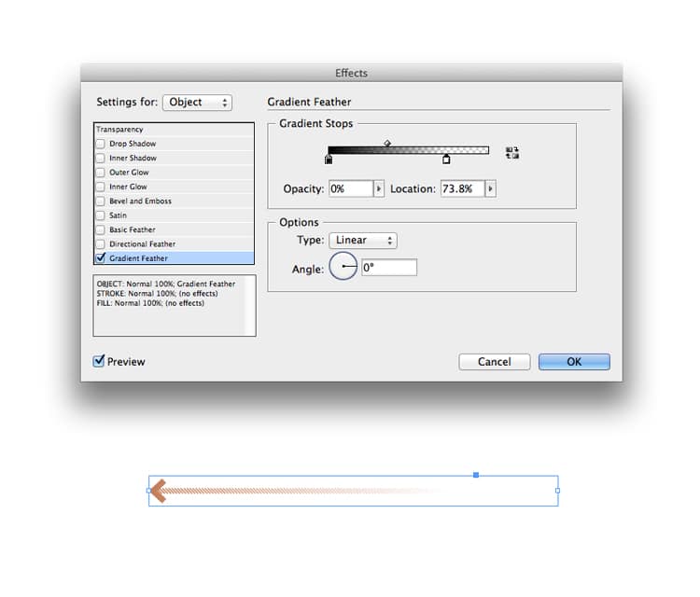Select Bevel and Emboss label in list
This screenshot has width=700, height=597.
[140, 201]
